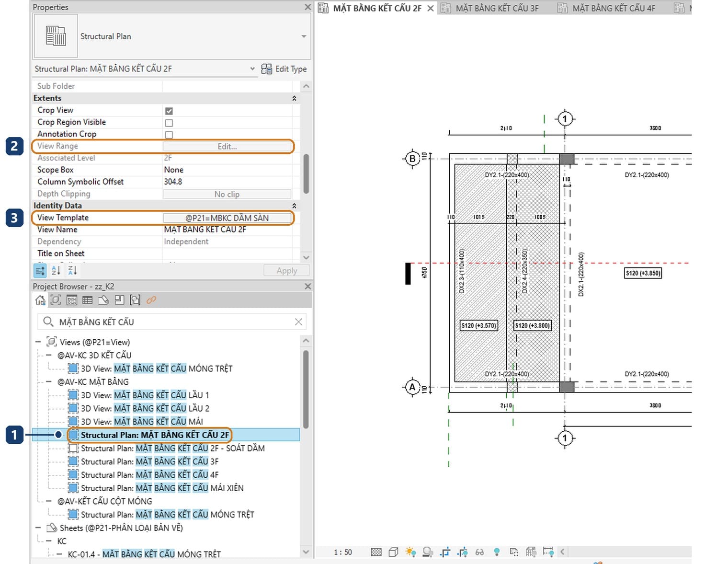Collapse the Extents section
The height and width of the screenshot is (564, 728).
[x=294, y=98]
